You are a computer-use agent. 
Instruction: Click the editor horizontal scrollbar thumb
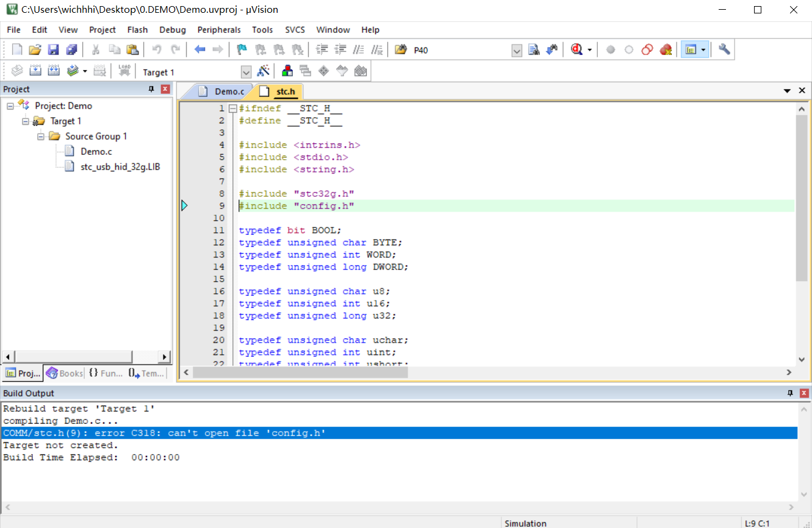[x=300, y=372]
